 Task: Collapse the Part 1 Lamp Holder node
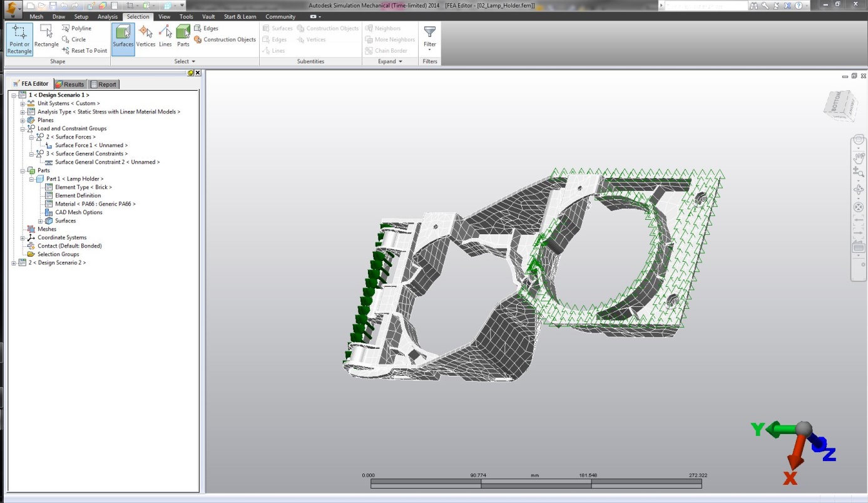pos(31,179)
